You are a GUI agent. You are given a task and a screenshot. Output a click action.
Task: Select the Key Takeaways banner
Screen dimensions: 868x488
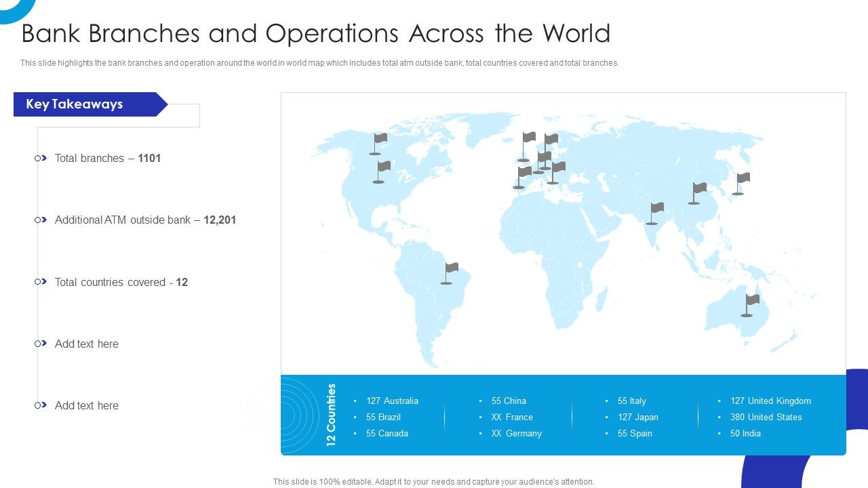[90, 104]
